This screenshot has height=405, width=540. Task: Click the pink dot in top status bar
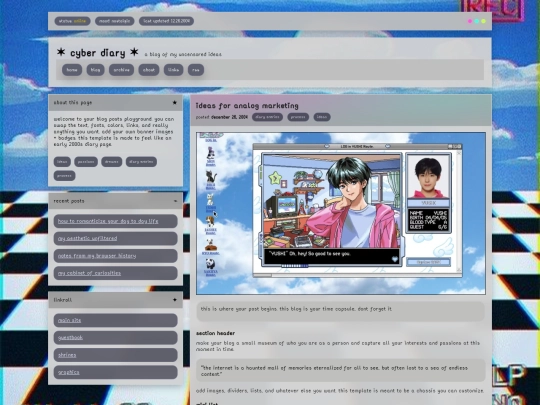(x=470, y=21)
